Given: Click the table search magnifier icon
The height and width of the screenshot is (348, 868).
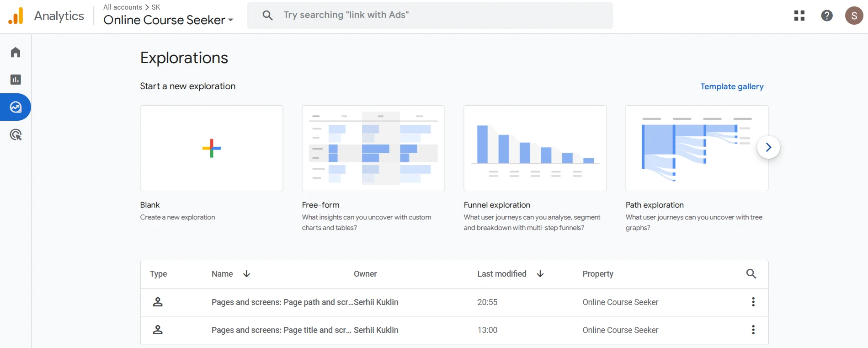Looking at the screenshot, I should pyautogui.click(x=751, y=274).
